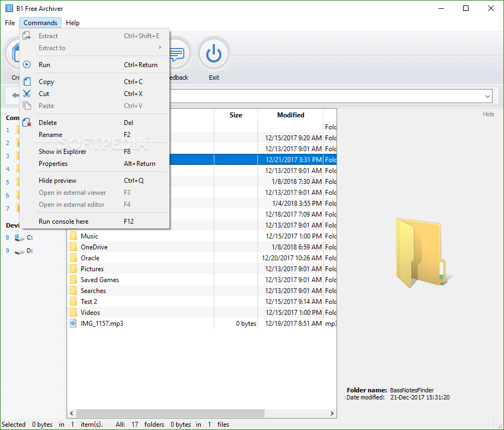
Task: Choose Hide preview in the menu
Action: click(95, 181)
